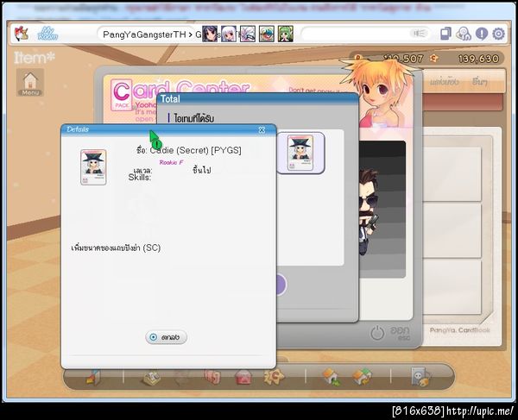The width and height of the screenshot is (518, 420).
Task: Click the fox mascot icon in top bar
Action: (22, 34)
